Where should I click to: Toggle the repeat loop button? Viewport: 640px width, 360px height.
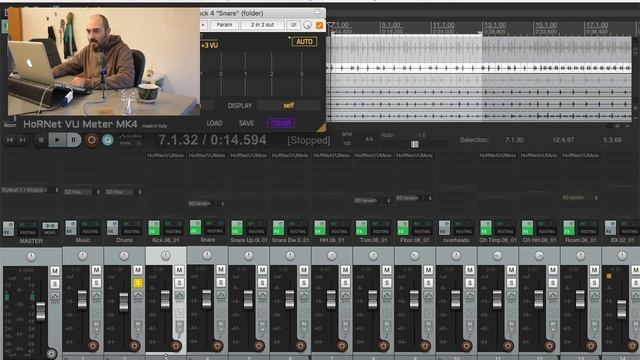(x=108, y=140)
